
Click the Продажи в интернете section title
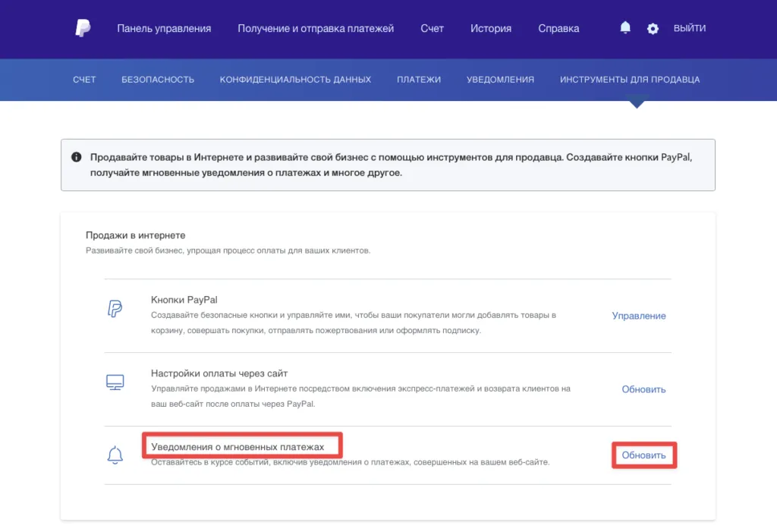pos(136,235)
